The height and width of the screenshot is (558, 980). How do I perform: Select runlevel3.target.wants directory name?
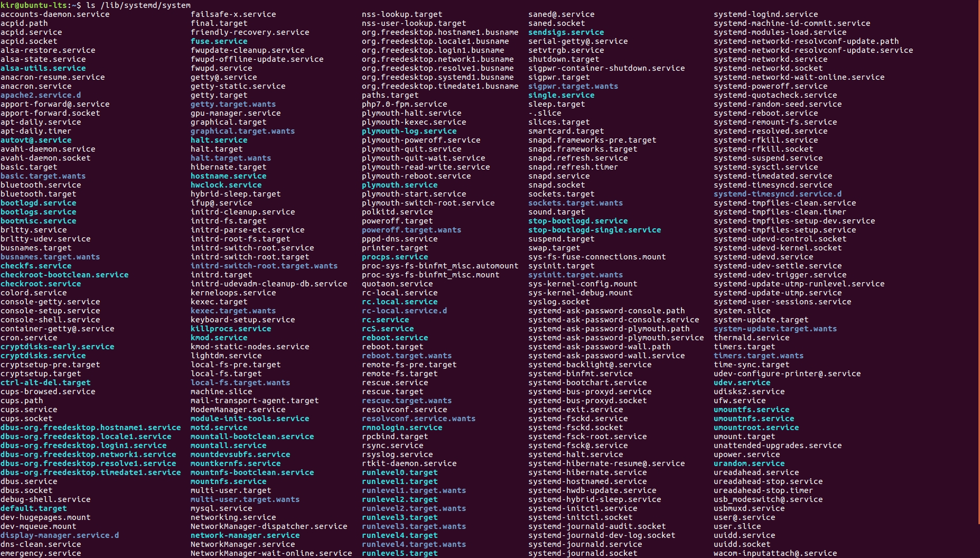coord(414,526)
